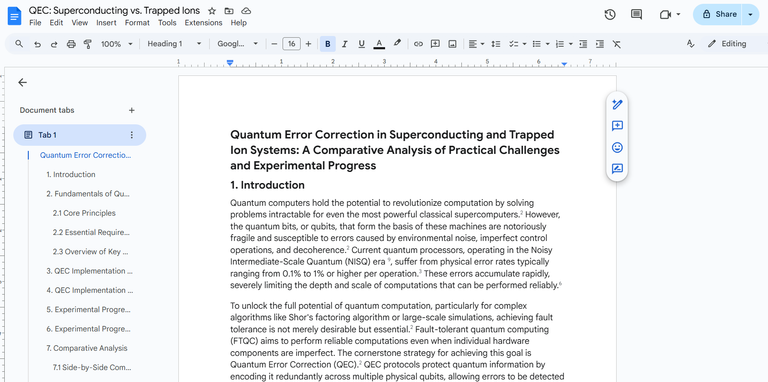Click the Insert link icon
This screenshot has height=382, width=768.
pyautogui.click(x=418, y=44)
